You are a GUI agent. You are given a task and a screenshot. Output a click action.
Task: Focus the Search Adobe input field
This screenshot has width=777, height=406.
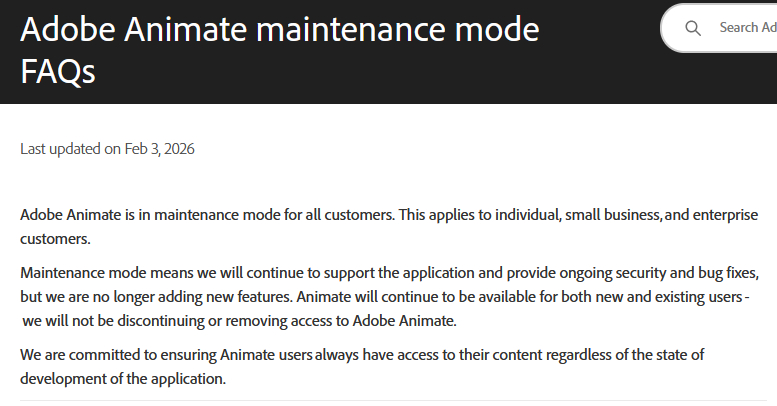coord(746,28)
